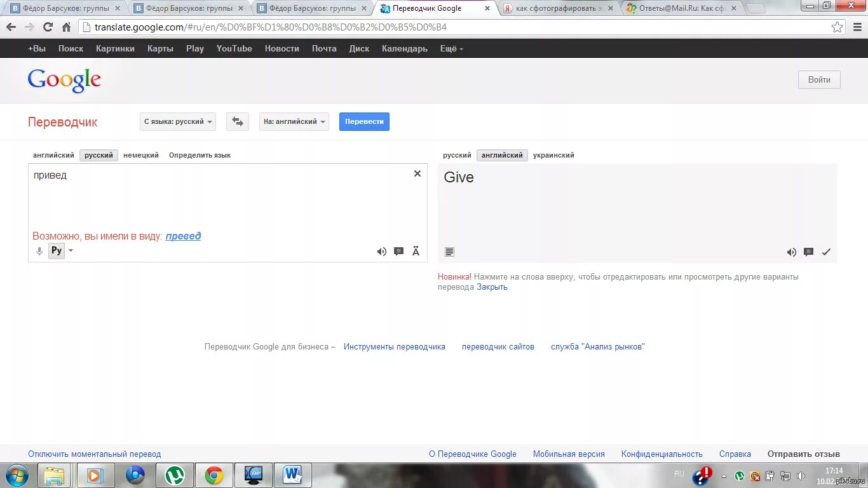Open browser home page
This screenshot has width=868, height=488.
point(66,27)
